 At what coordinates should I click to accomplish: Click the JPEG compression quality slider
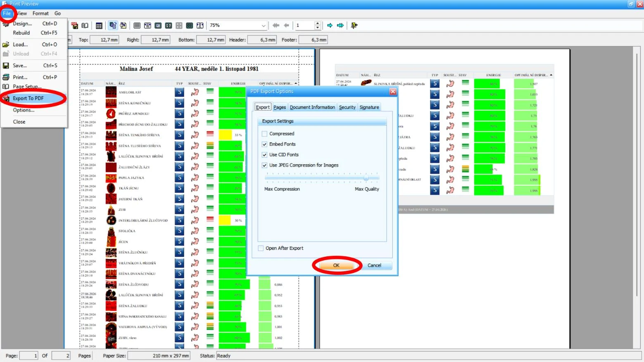[x=322, y=178]
